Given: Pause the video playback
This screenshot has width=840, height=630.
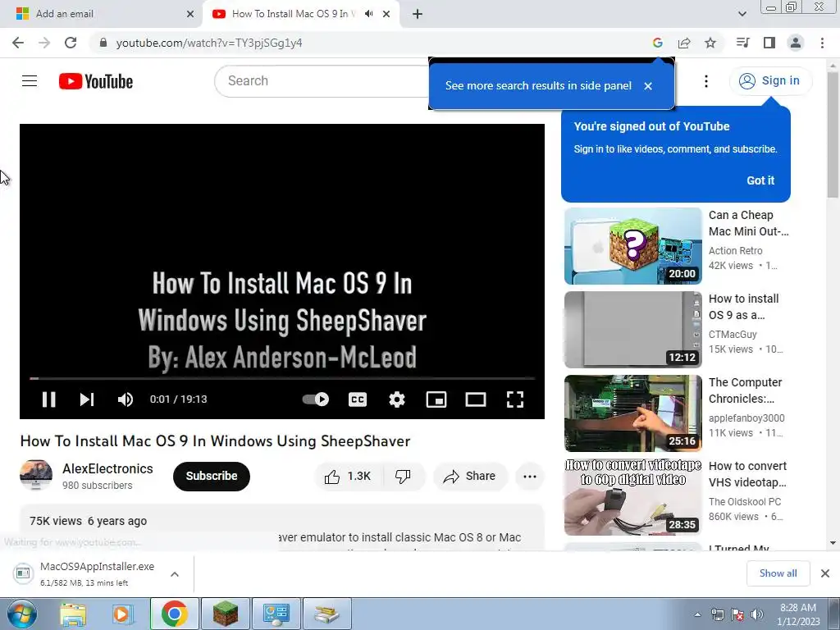Looking at the screenshot, I should pos(48,399).
